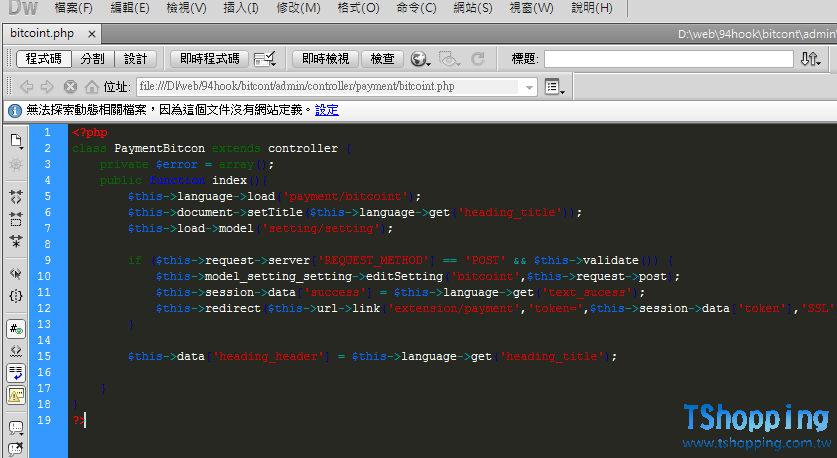Expand the address location dropdown arrow
The width and height of the screenshot is (837, 458).
[528, 87]
